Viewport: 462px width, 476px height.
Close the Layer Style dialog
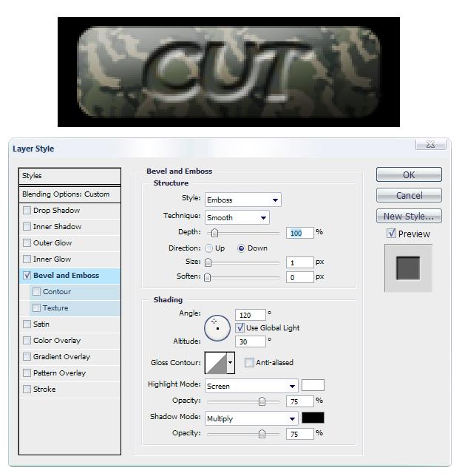(x=430, y=145)
